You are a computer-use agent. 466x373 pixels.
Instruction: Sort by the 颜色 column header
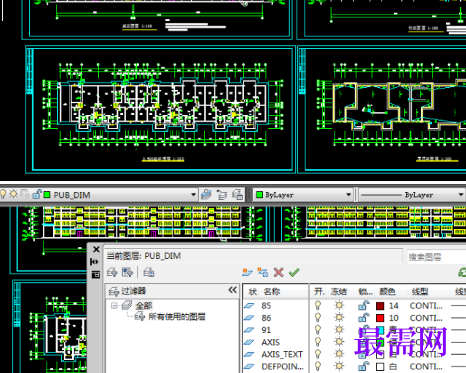pyautogui.click(x=387, y=292)
